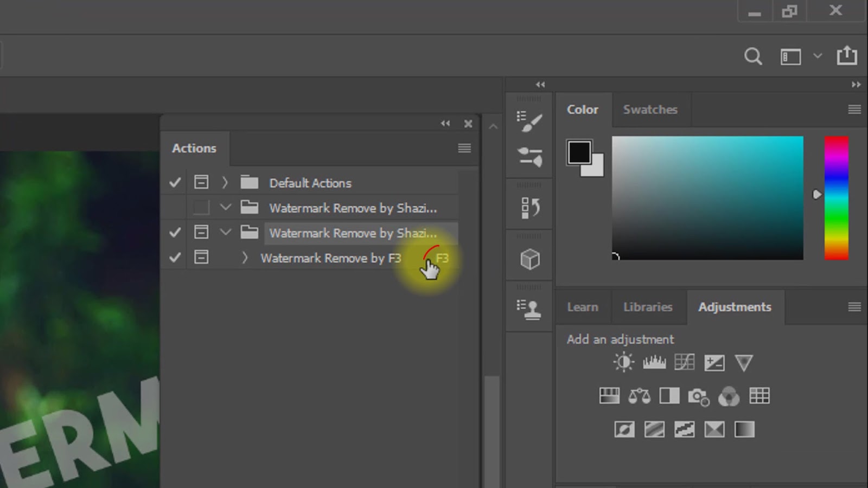Open the Actions panel menu
This screenshot has width=868, height=488.
click(x=464, y=148)
